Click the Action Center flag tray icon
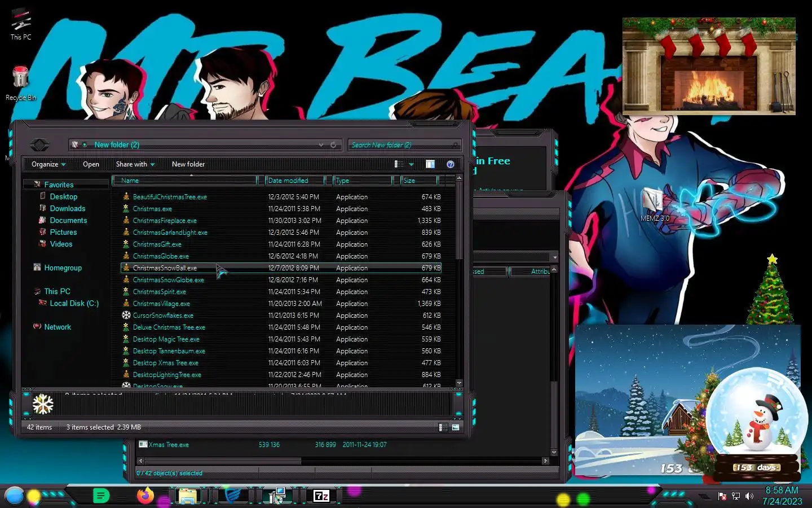 coord(722,496)
